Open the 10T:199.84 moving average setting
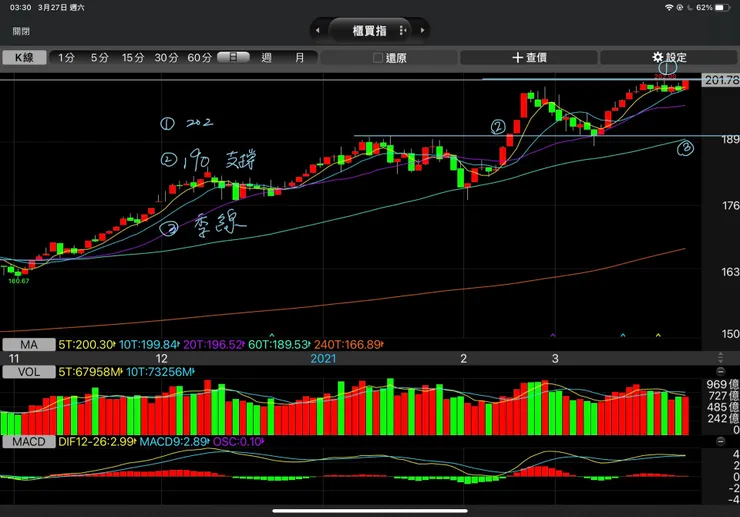 (149, 345)
